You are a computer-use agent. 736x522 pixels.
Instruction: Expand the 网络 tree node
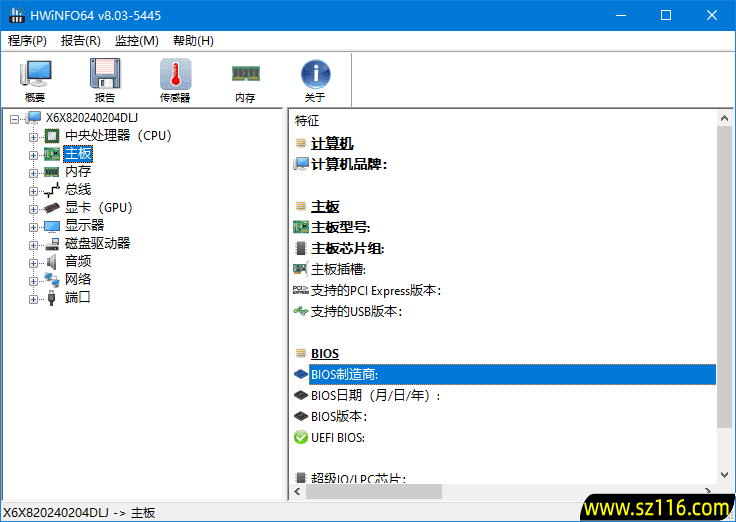(33, 281)
